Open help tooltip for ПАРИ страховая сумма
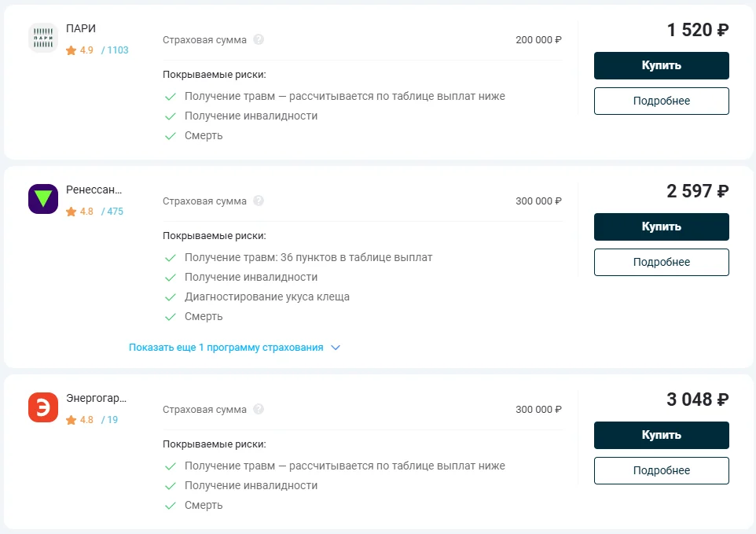 (259, 39)
